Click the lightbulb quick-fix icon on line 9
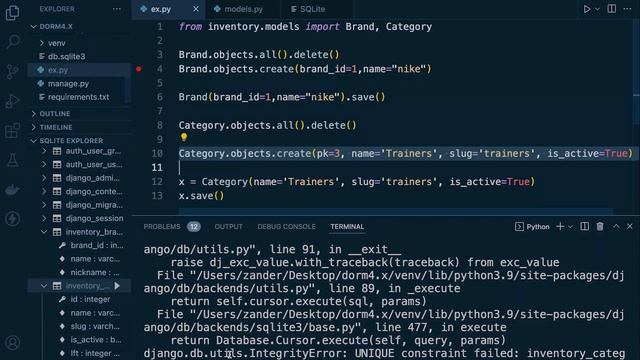The height and width of the screenshot is (360, 640). pos(184,138)
